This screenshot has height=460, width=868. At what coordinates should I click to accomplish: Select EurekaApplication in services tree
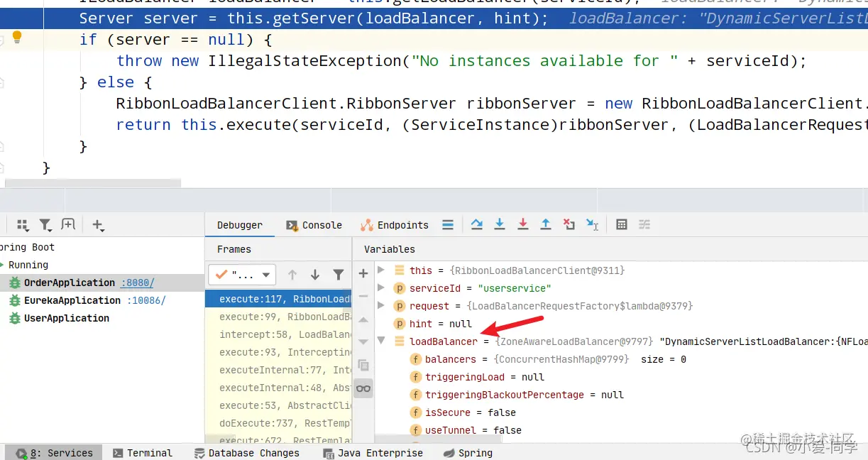pyautogui.click(x=72, y=300)
